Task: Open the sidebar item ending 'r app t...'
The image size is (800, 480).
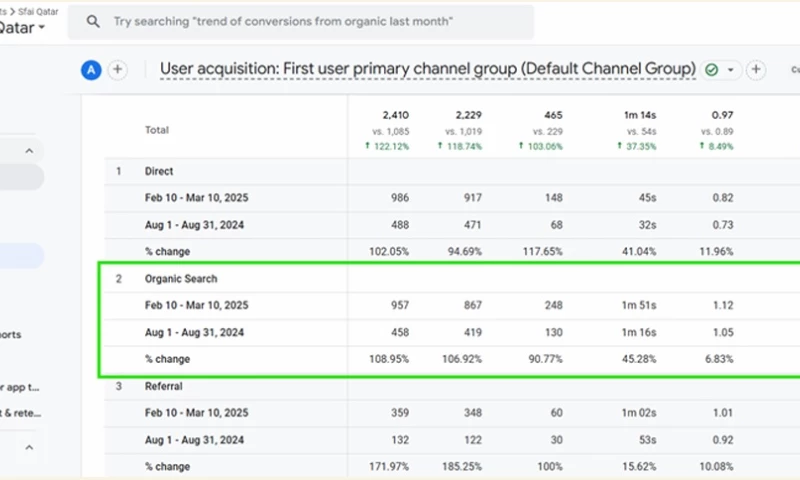Action: tap(19, 387)
